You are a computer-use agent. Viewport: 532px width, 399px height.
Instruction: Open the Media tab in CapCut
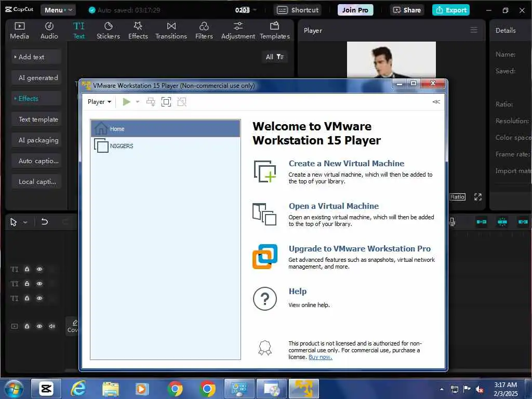coord(19,31)
